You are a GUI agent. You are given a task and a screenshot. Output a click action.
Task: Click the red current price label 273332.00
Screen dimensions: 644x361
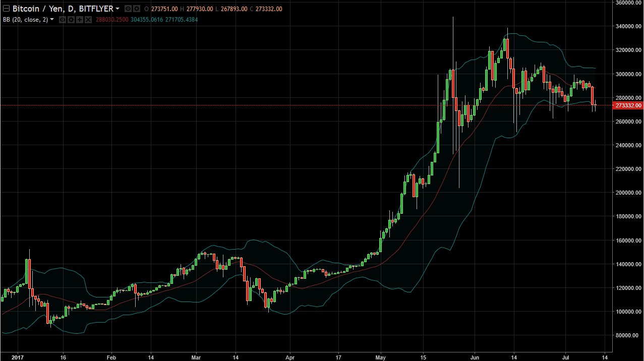point(628,105)
